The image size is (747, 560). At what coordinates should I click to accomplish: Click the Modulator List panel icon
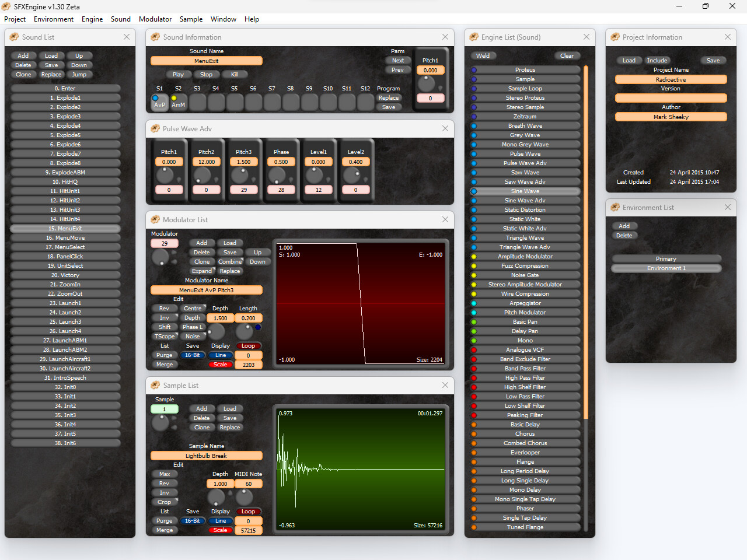point(155,220)
